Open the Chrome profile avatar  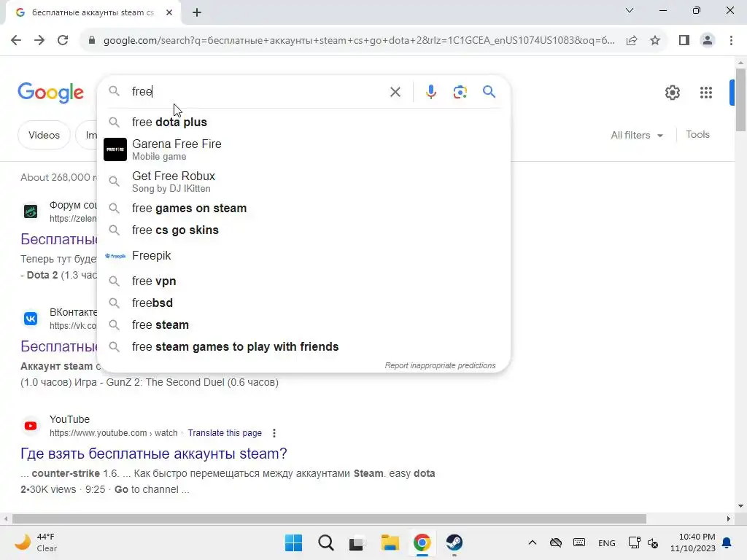[x=708, y=40]
